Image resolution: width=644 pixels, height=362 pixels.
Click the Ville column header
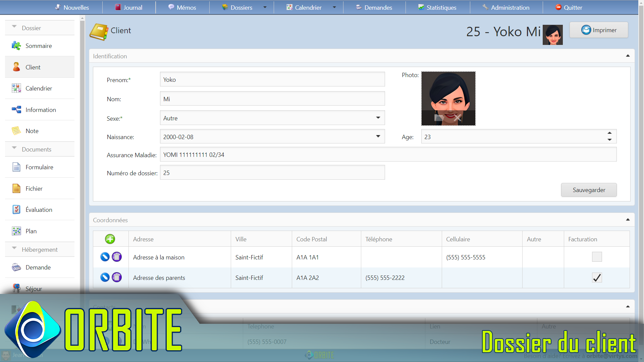[261, 239]
